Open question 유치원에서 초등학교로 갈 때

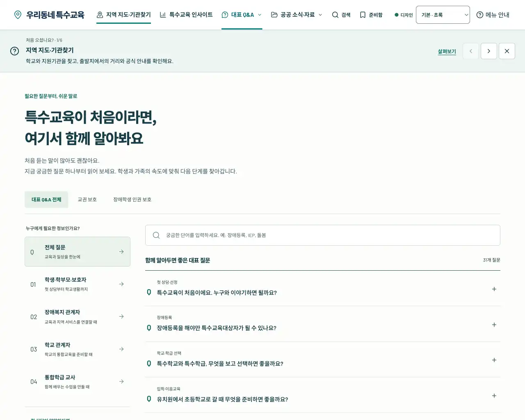[323, 395]
